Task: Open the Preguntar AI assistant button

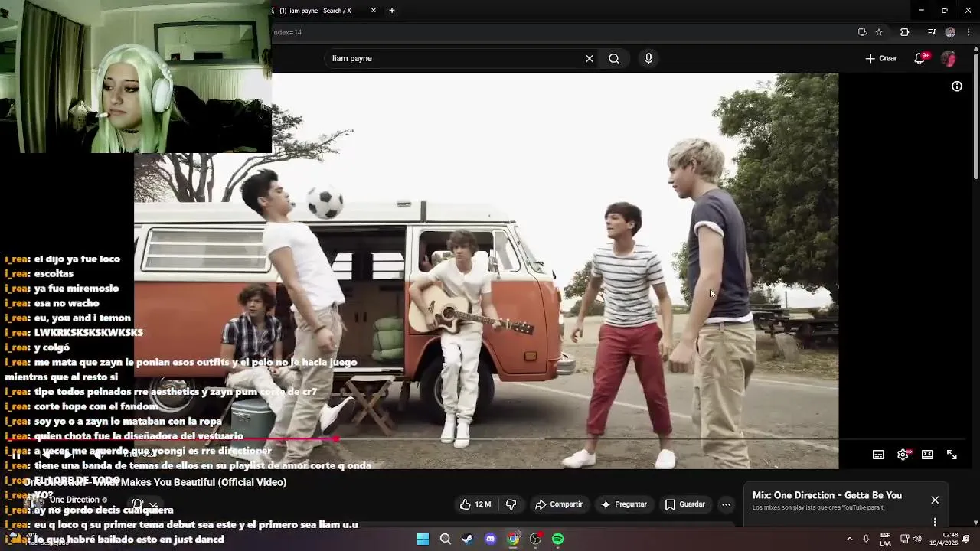Action: point(624,504)
